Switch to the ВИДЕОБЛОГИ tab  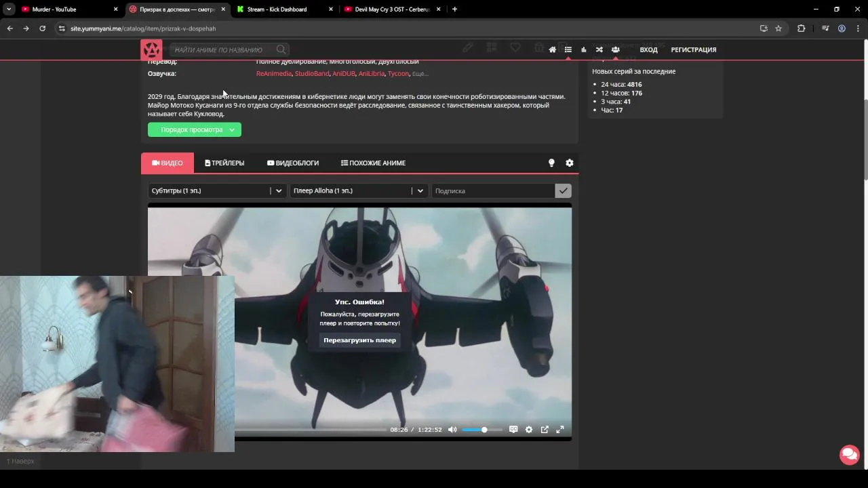coord(293,163)
